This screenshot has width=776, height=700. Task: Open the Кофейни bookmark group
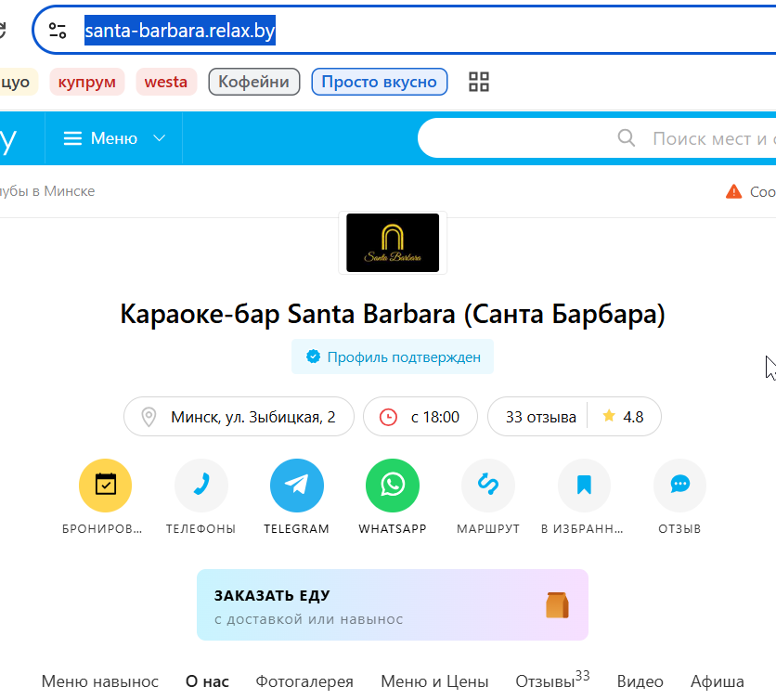click(254, 82)
